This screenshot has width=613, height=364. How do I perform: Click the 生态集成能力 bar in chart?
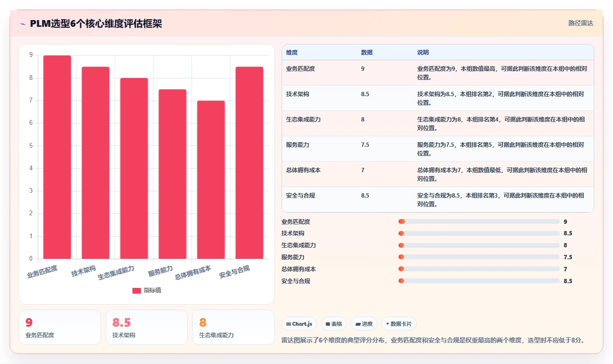point(134,168)
